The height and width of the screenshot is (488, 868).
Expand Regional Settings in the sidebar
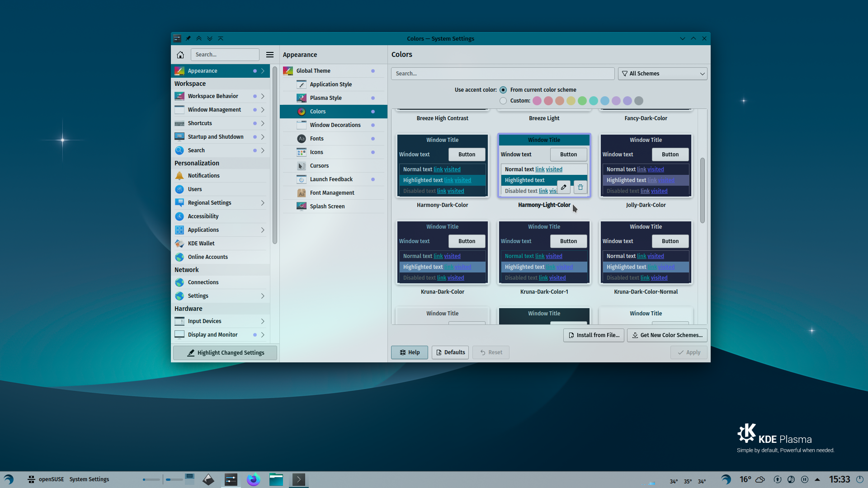[262, 202]
